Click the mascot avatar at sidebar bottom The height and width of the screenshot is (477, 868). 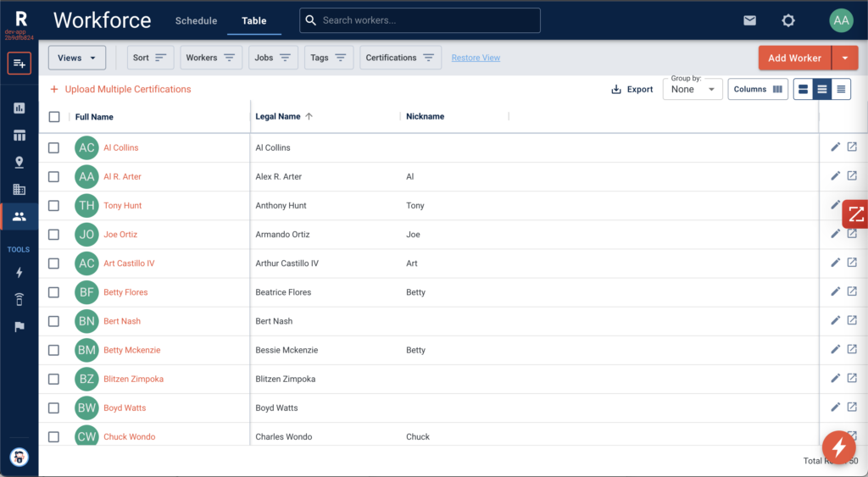19,457
